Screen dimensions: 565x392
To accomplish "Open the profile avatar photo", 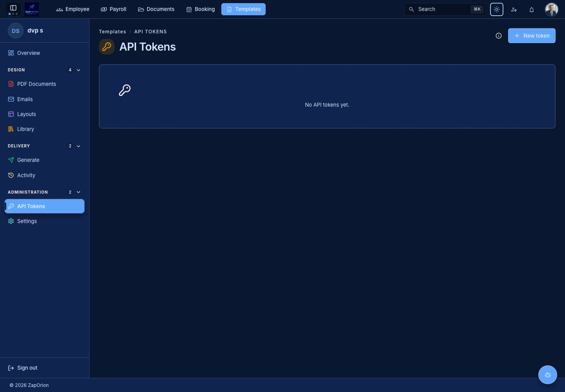I will coord(552,9).
